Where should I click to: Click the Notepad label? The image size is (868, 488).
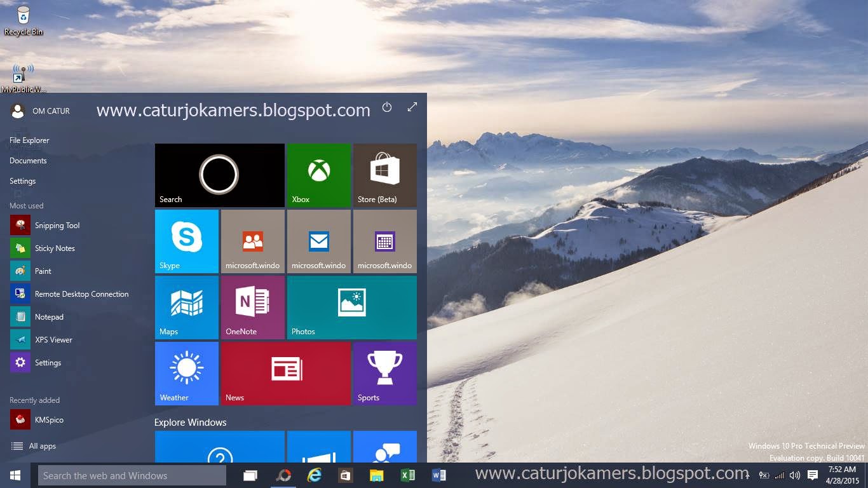[49, 317]
